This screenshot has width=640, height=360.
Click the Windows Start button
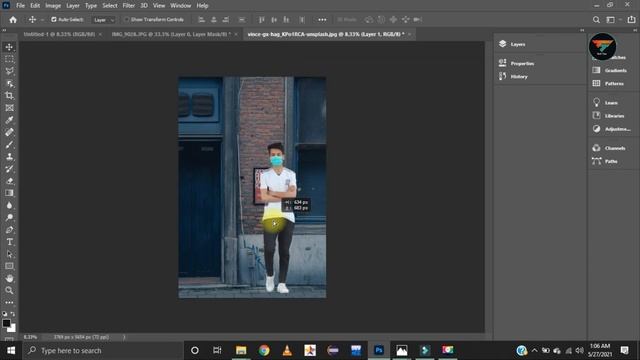11,351
